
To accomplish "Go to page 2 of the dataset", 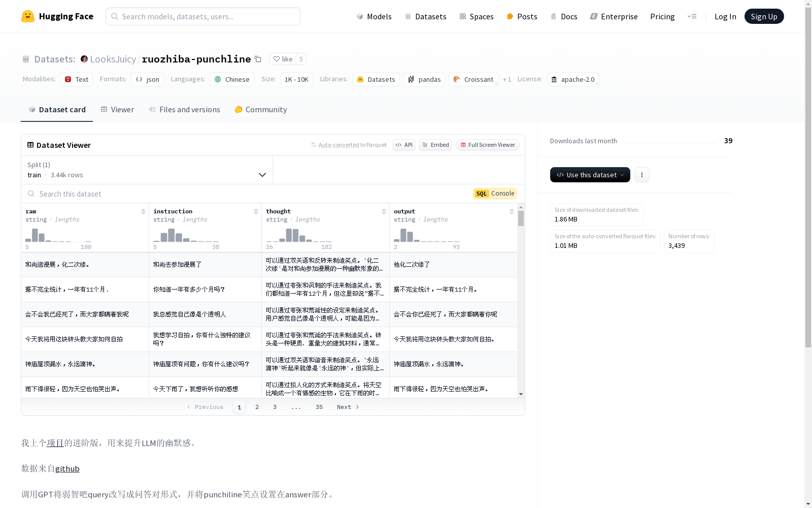I will (257, 407).
